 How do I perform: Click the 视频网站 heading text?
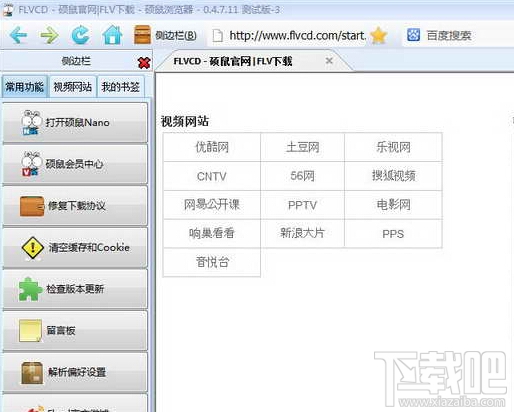click(x=185, y=121)
